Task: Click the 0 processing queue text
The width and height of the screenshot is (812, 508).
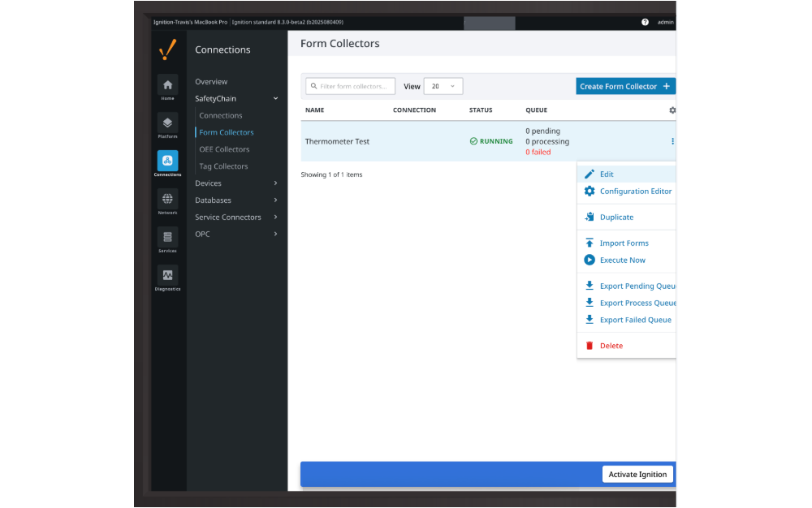Action: (x=546, y=141)
